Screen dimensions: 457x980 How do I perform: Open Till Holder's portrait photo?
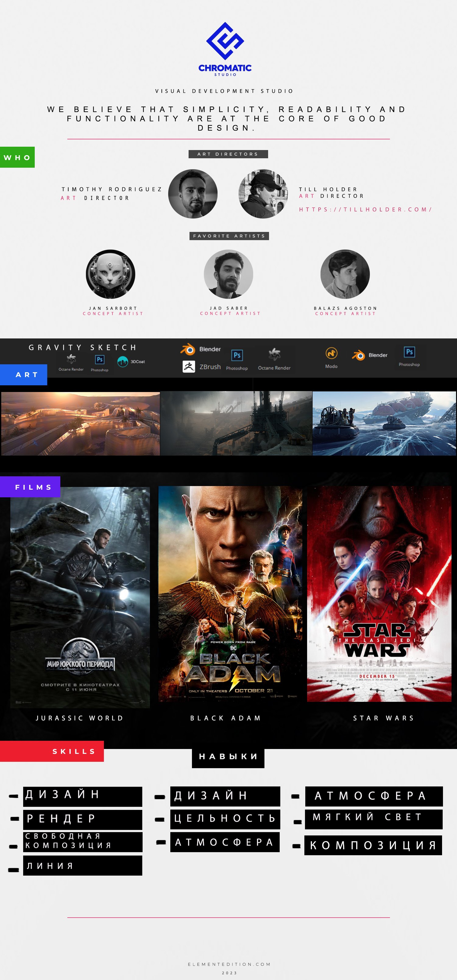pos(263,194)
